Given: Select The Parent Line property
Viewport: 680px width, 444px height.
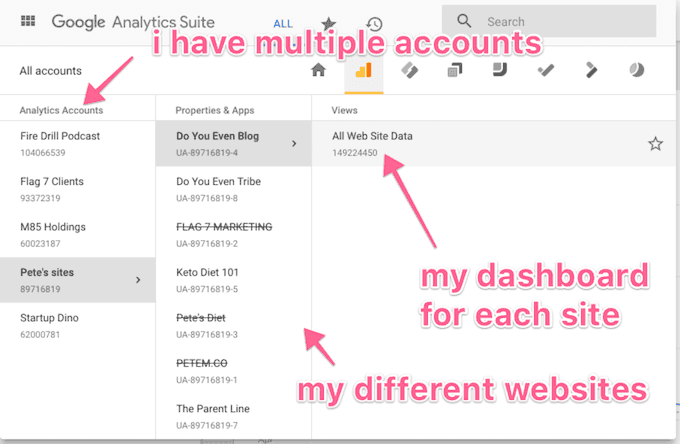Looking at the screenshot, I should point(233,416).
